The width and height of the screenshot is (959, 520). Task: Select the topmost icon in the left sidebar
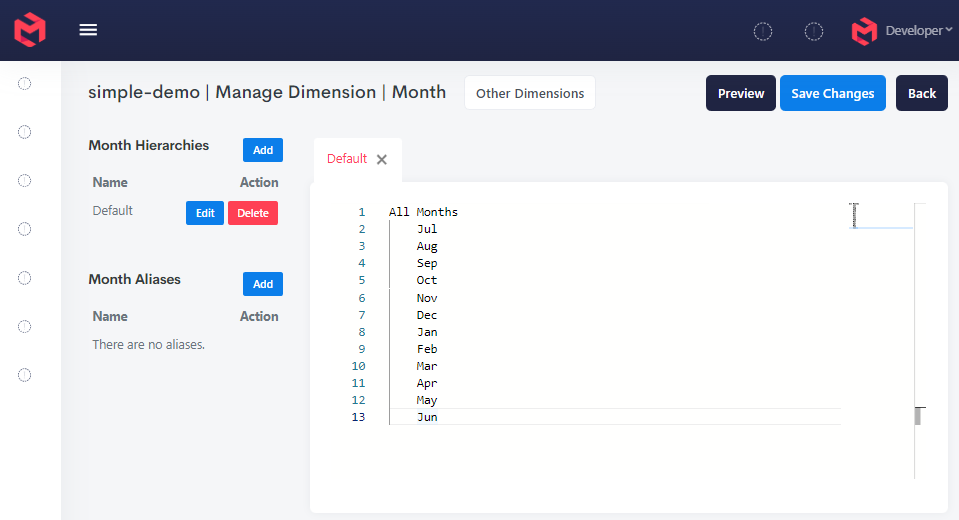25,83
